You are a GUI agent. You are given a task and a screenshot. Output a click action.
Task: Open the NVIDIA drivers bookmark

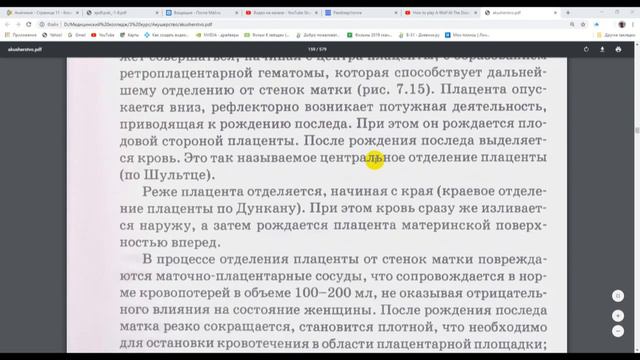(217, 35)
